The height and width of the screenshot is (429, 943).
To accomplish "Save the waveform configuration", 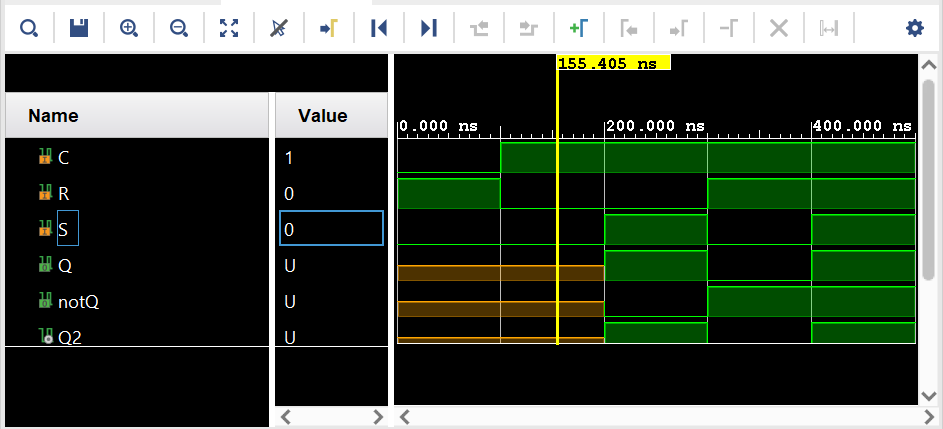I will click(x=79, y=28).
